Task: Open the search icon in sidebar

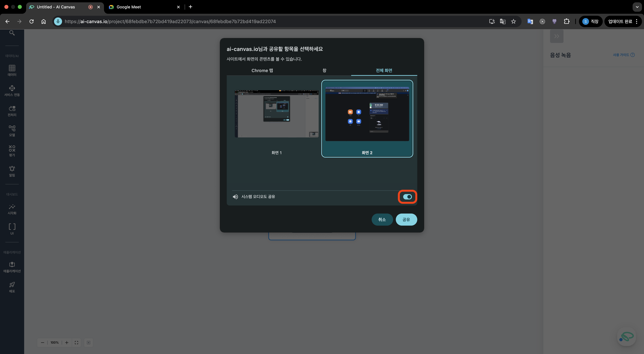Action: tap(12, 33)
